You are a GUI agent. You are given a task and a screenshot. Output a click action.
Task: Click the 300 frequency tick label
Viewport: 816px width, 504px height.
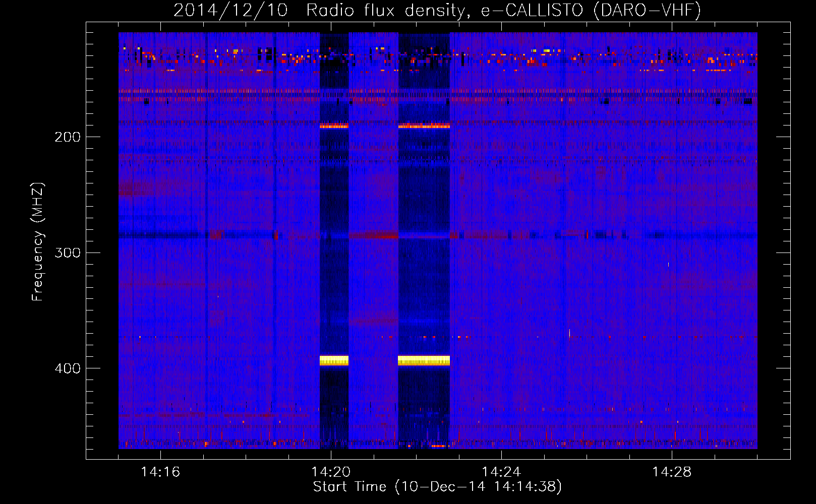tap(68, 253)
